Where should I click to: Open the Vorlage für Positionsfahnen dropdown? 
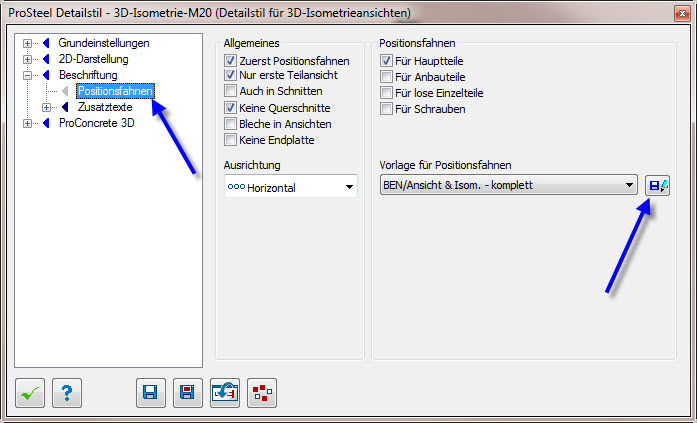coord(509,185)
